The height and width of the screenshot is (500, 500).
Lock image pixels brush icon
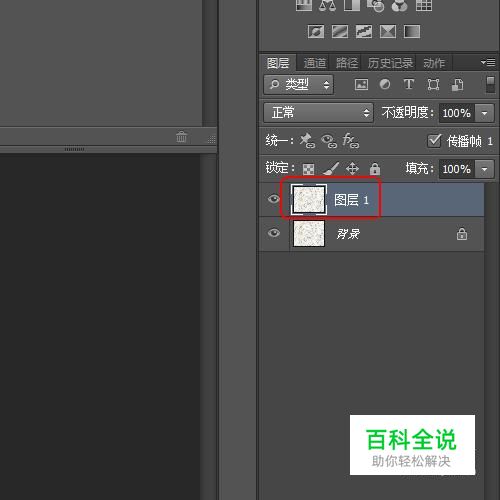coord(331,169)
